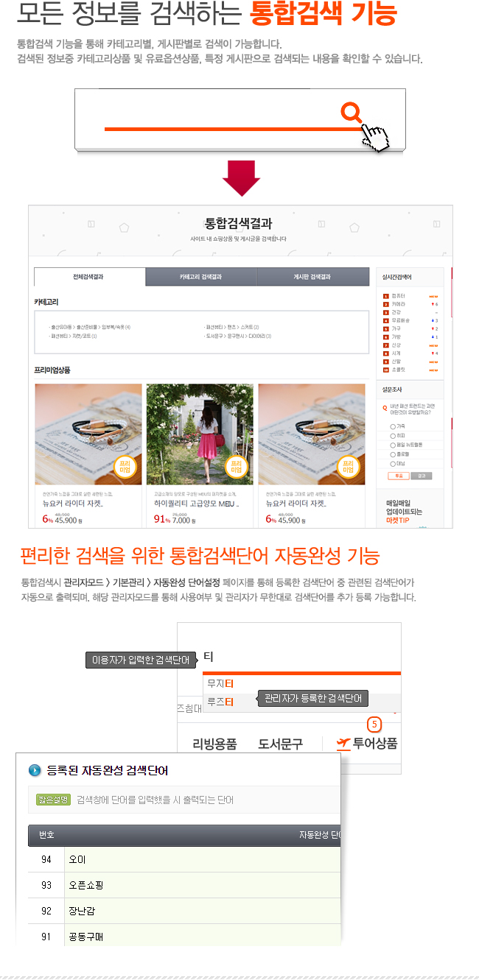Click the orange 투표 vote button
The image size is (479, 980).
(x=398, y=476)
